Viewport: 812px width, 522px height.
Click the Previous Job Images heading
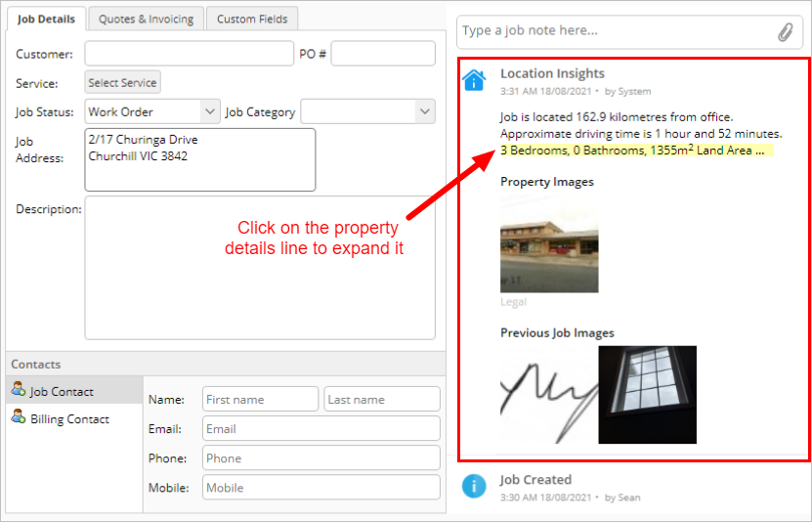tap(557, 333)
